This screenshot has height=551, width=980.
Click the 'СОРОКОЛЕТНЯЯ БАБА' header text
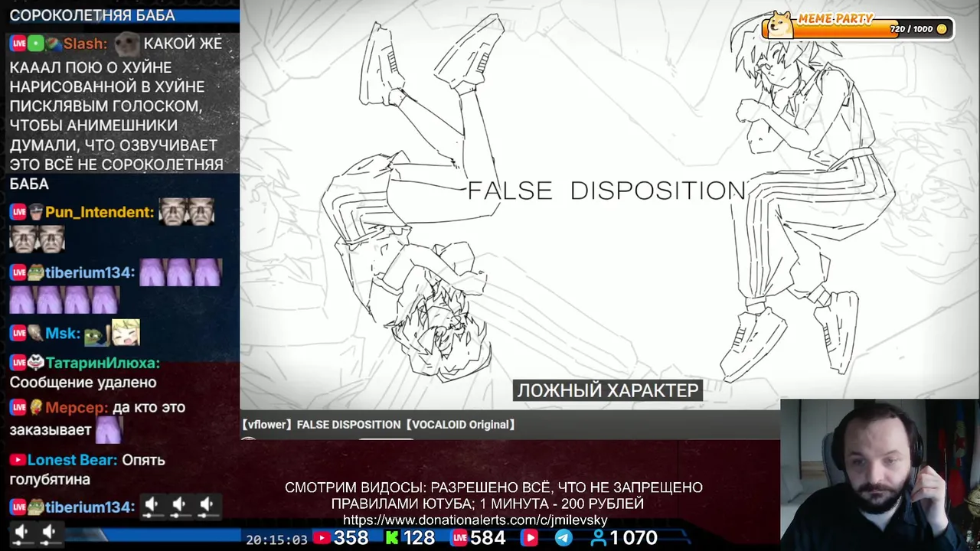[x=92, y=15]
